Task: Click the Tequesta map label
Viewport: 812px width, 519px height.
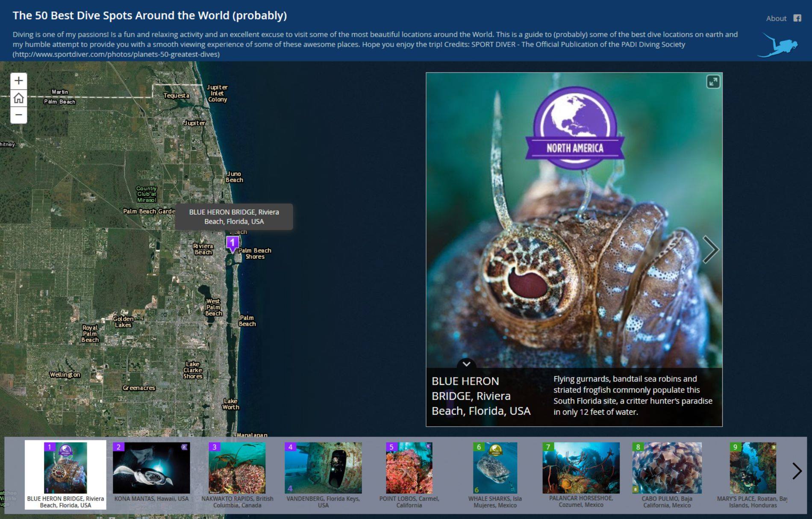Action: click(x=177, y=96)
